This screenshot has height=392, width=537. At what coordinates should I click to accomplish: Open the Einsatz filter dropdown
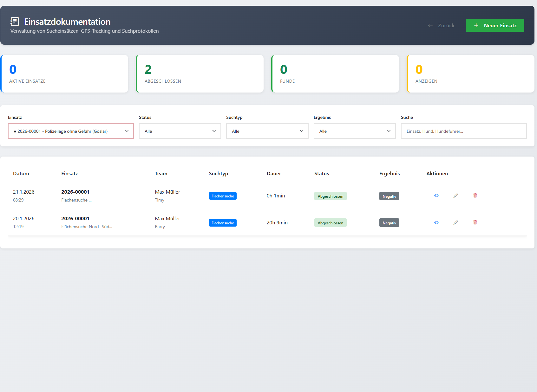click(71, 131)
